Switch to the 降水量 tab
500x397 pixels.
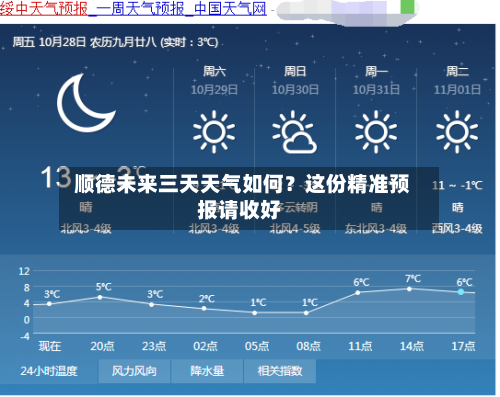click(207, 371)
